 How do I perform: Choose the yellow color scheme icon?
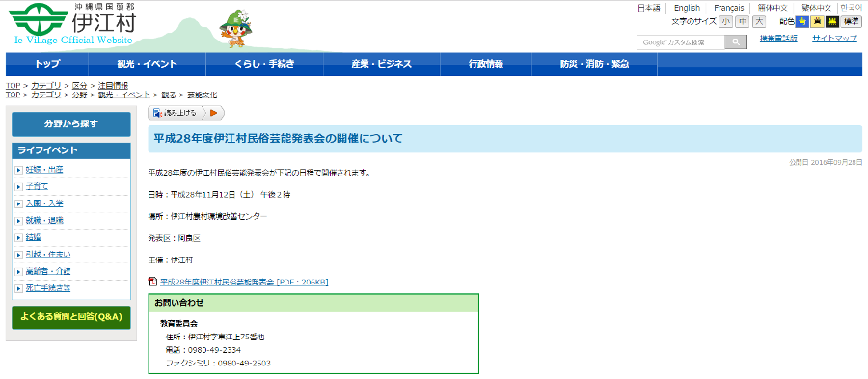(x=817, y=22)
